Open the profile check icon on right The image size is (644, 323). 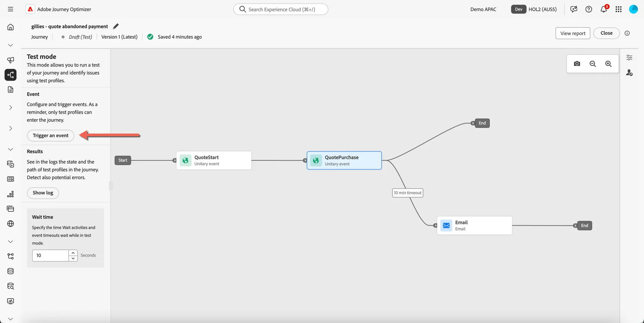(x=629, y=73)
